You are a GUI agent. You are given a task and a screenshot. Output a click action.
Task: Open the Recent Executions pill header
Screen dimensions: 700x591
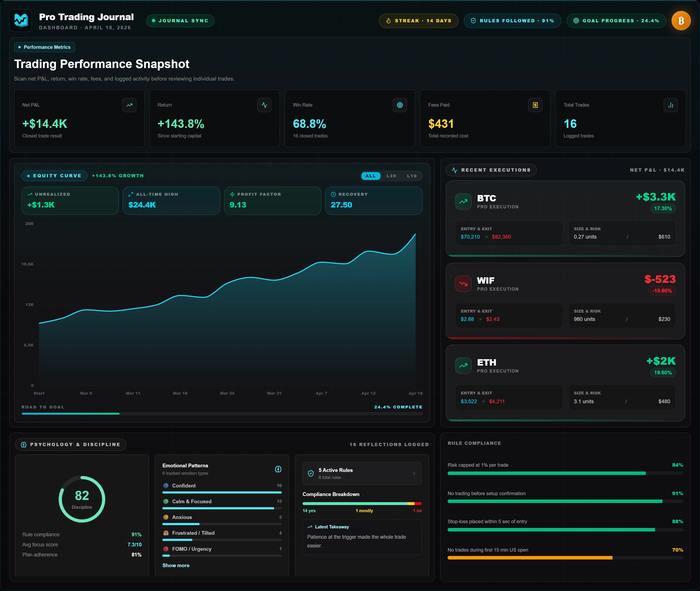[x=491, y=170]
